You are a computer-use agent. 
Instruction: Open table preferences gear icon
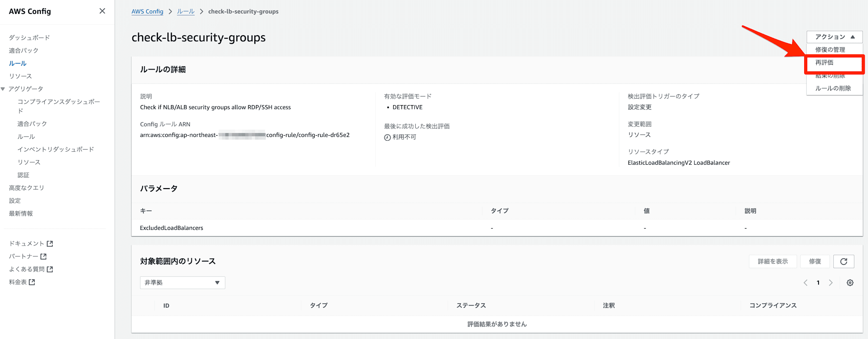pyautogui.click(x=850, y=282)
